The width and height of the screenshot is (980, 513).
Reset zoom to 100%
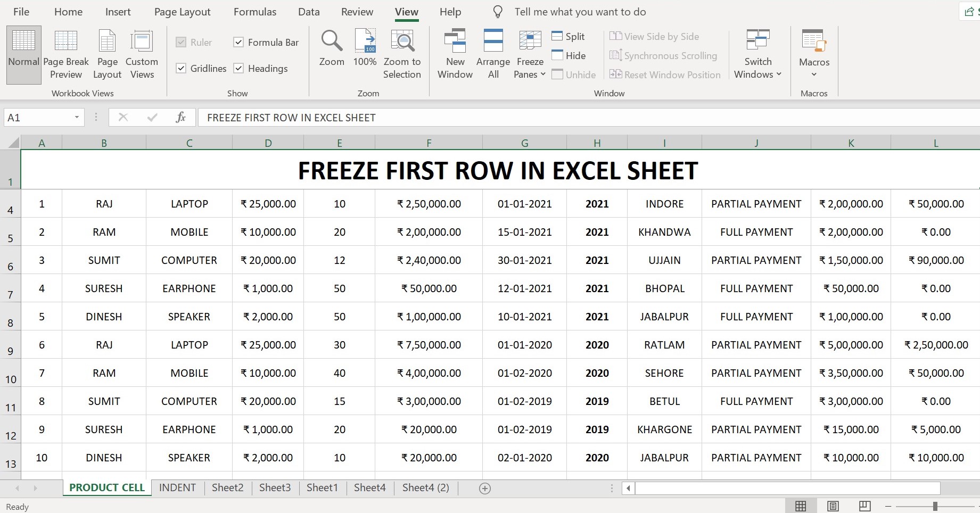pyautogui.click(x=365, y=48)
